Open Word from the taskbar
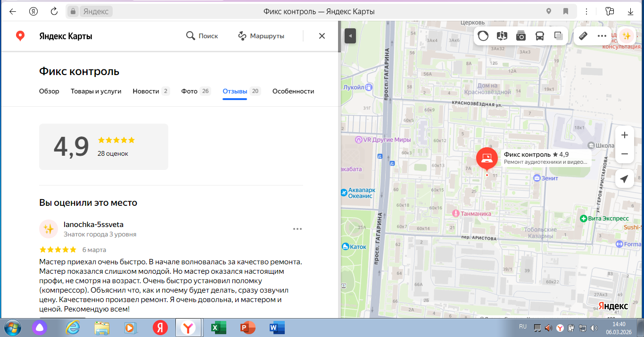This screenshot has width=644, height=337. (277, 328)
